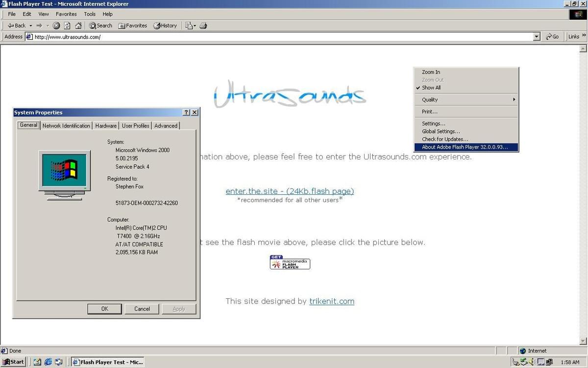Click the page icon in the address bar
The height and width of the screenshot is (368, 588).
[29, 37]
